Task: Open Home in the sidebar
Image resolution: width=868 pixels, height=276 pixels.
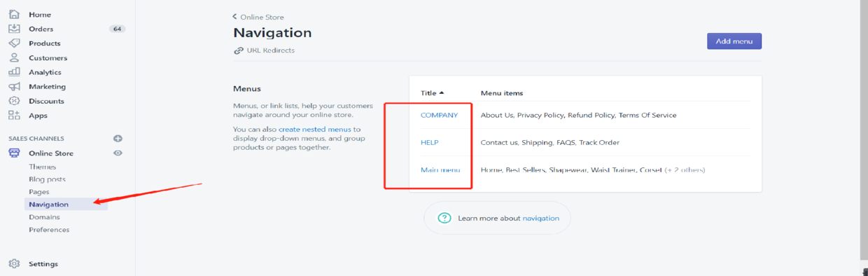Action: (x=40, y=15)
